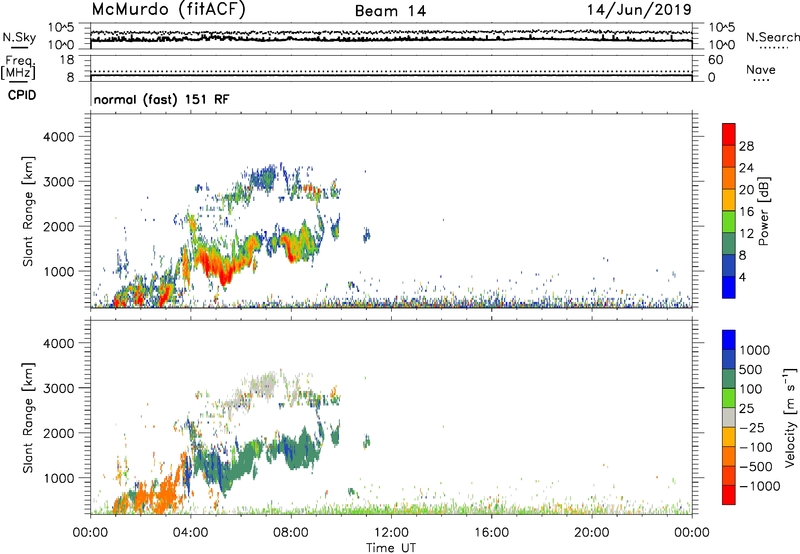Screen dimensions: 800x554
Task: Click the 04:00 time axis tick label
Action: (190, 533)
